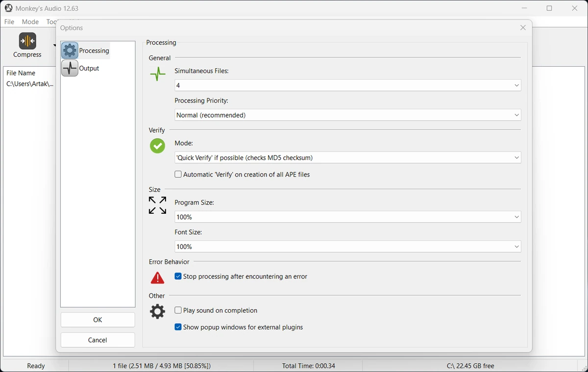
Task: Close the Monkey's Audio main window
Action: pos(575,8)
